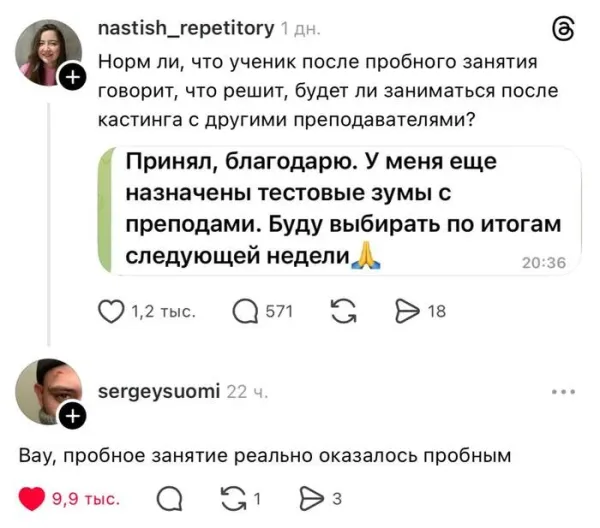Open the sergeysuomi username link
Image resolution: width=600 pixels, height=528 pixels.
[160, 391]
